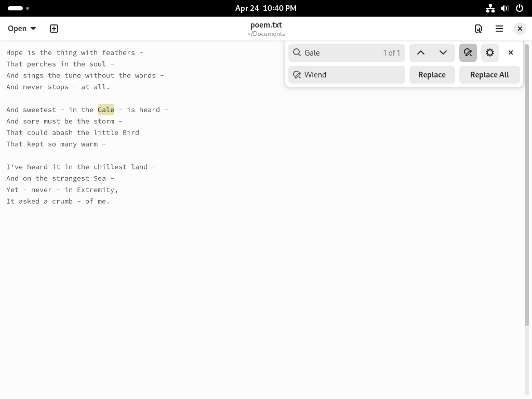This screenshot has height=399, width=532.
Task: Click the volume icon in top bar
Action: [x=505, y=8]
